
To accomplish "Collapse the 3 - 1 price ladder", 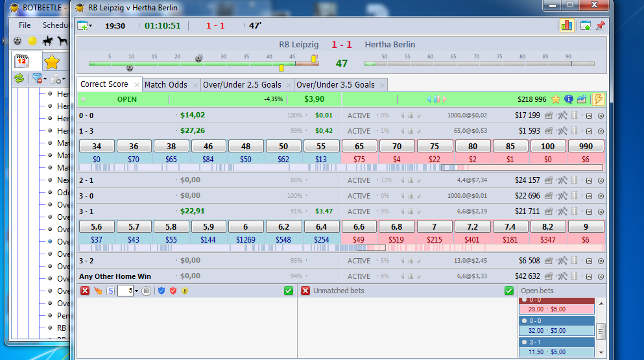I will tap(589, 211).
